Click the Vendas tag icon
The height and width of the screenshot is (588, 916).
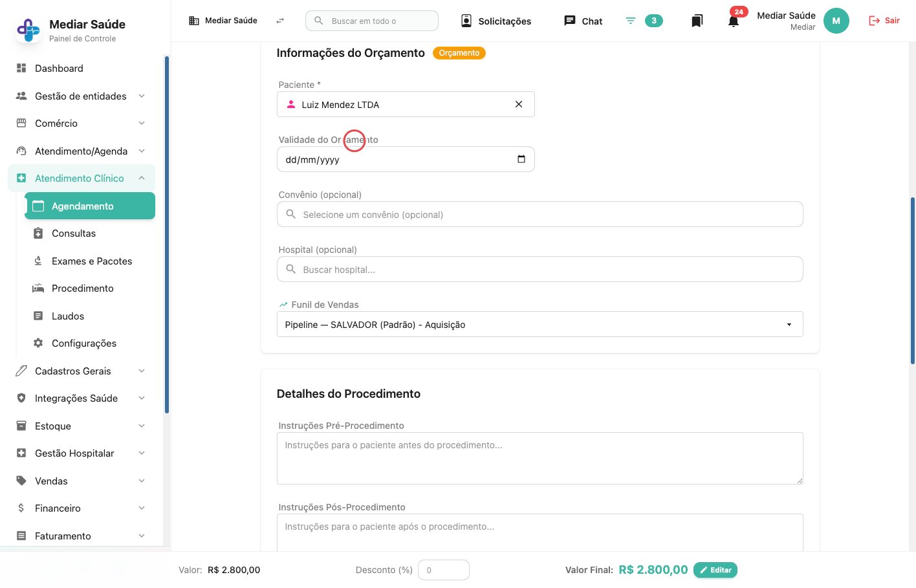click(x=21, y=481)
